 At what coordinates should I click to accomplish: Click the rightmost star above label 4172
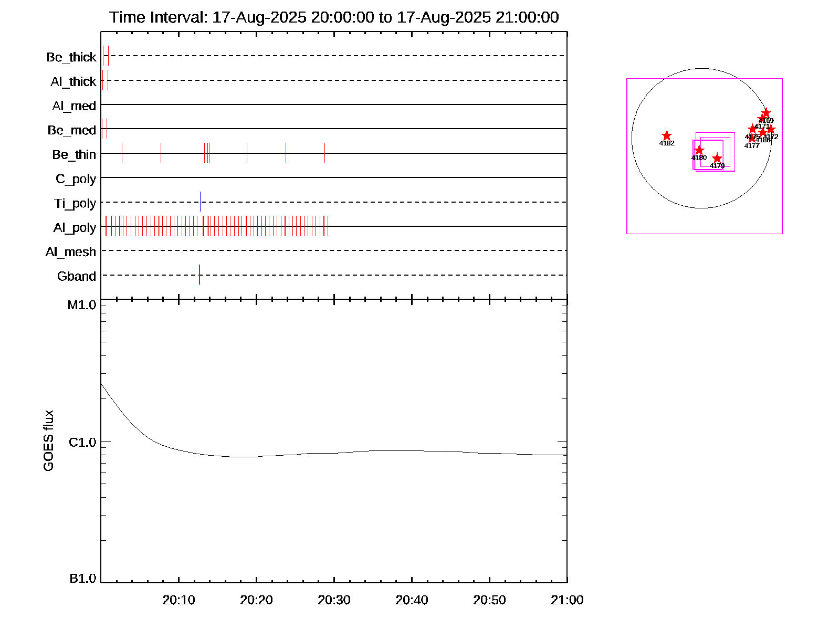pyautogui.click(x=771, y=130)
